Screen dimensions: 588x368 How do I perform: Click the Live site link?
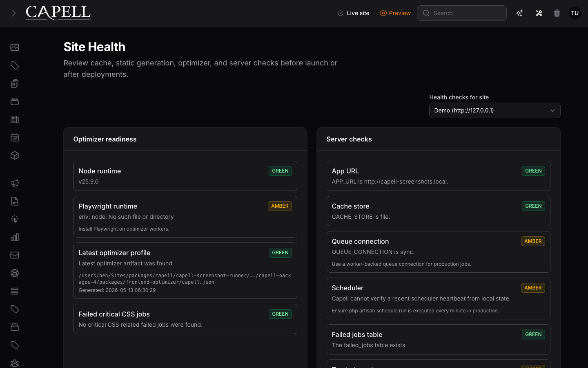point(354,13)
